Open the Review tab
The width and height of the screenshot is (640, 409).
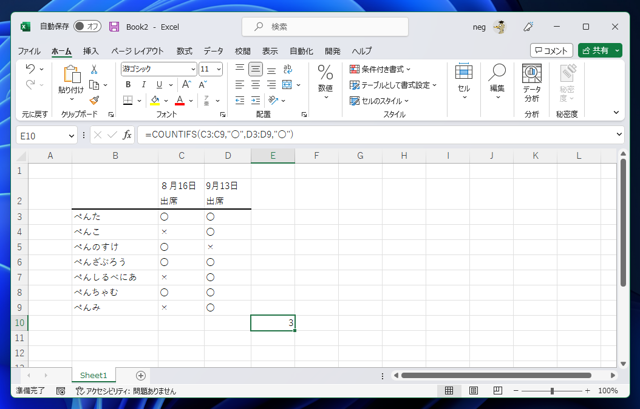[243, 51]
